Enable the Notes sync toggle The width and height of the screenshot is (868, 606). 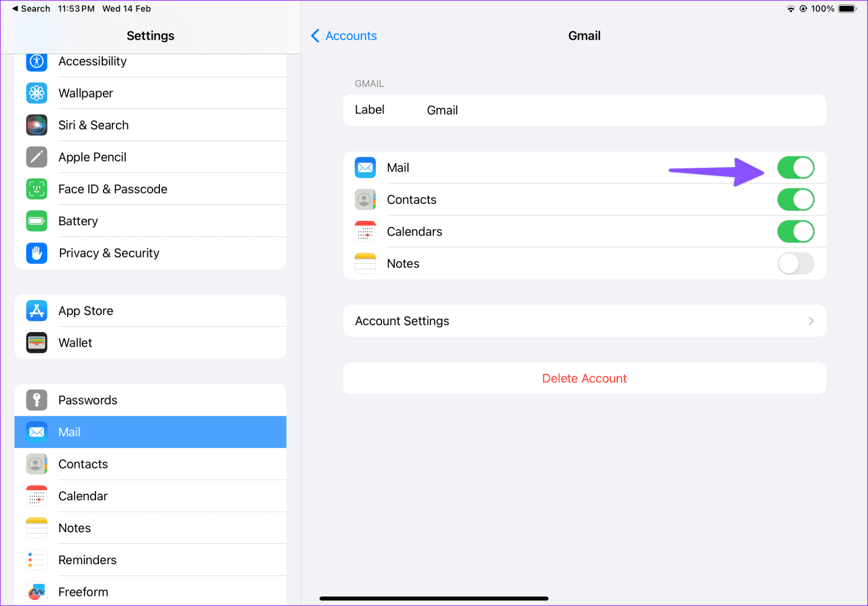(796, 264)
